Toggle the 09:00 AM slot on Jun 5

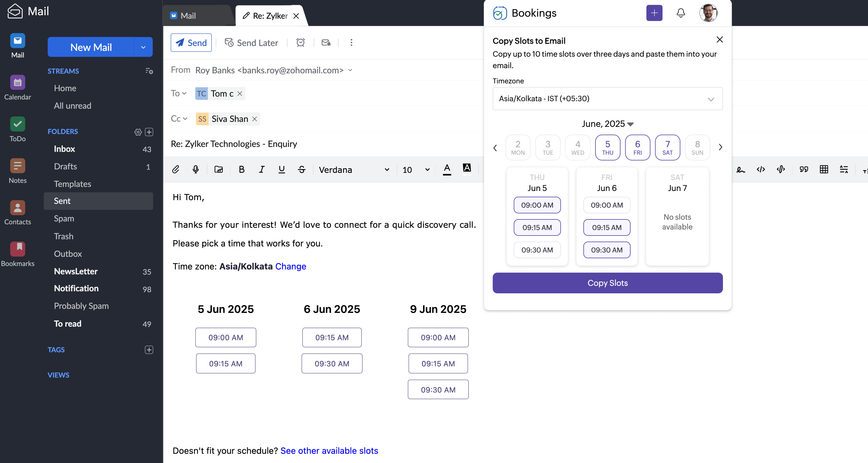[537, 205]
